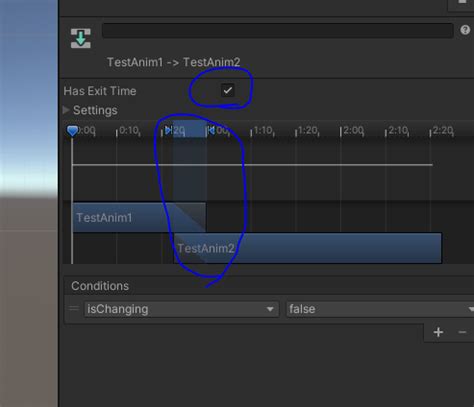Select the transition start marker near 0:20
474x407 pixels.
(168, 130)
